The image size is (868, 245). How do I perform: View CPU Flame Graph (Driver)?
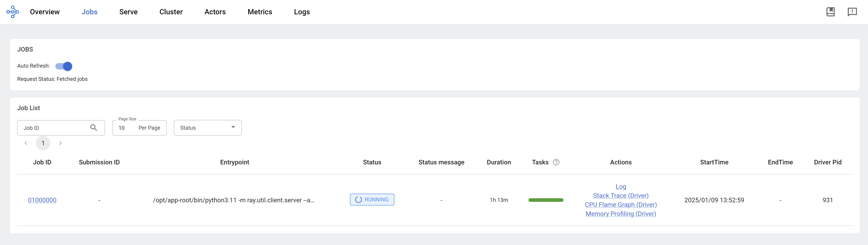coord(621,205)
